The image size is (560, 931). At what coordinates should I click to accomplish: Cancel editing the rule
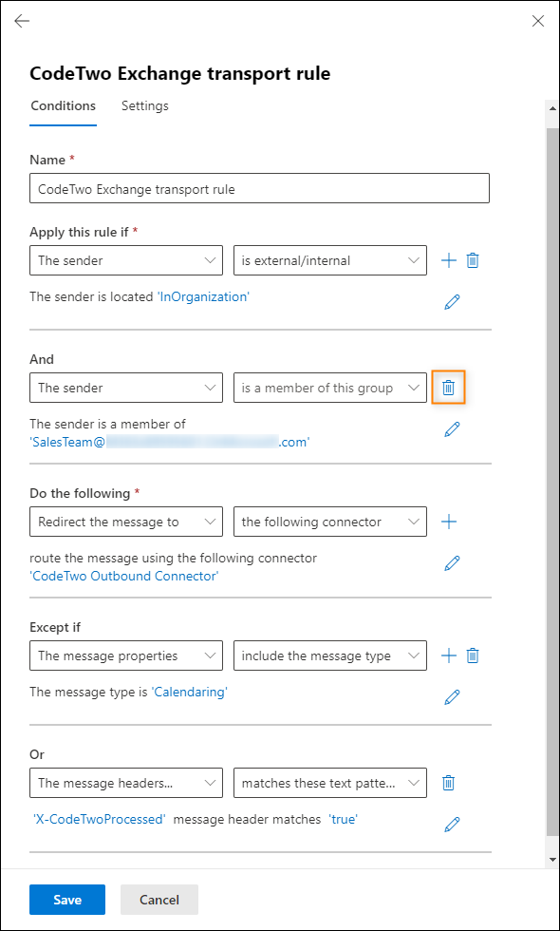tap(159, 900)
